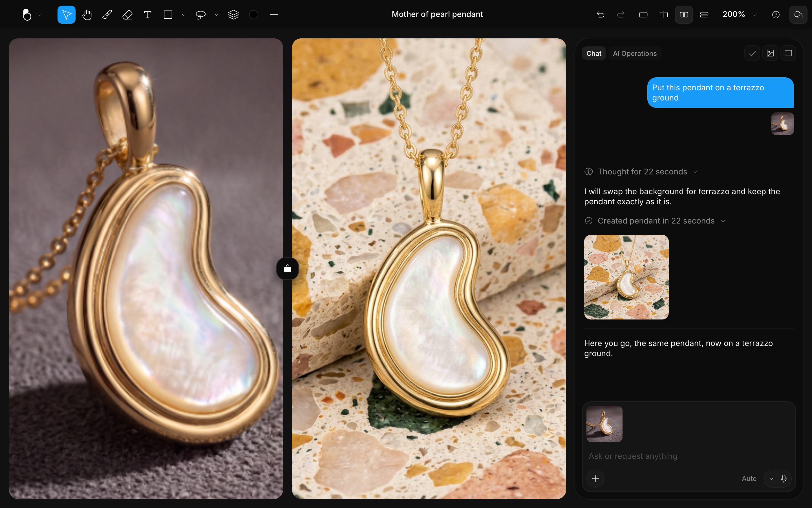812x508 pixels.
Task: Open the Auto model dropdown chevron
Action: 771,478
